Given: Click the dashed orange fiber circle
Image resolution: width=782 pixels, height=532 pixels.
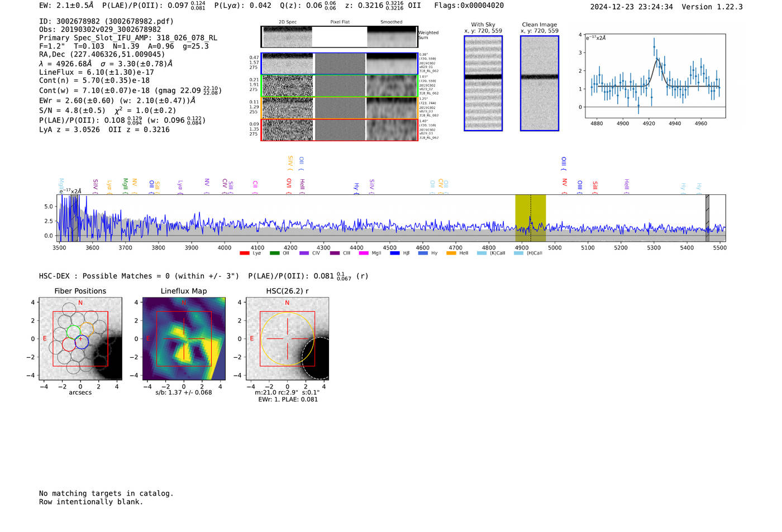Looking at the screenshot, I should point(87,329).
